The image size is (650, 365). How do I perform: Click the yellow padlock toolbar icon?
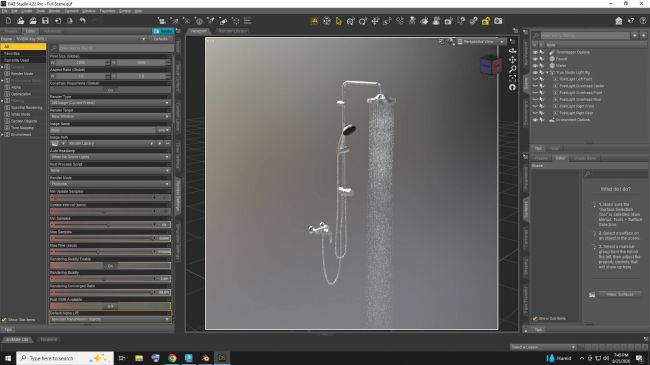pos(486,21)
